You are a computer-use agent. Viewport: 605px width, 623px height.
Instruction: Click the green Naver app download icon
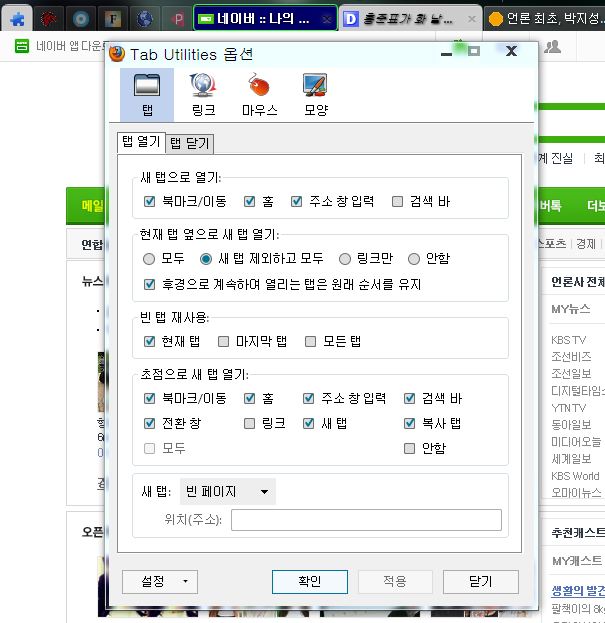pos(22,46)
